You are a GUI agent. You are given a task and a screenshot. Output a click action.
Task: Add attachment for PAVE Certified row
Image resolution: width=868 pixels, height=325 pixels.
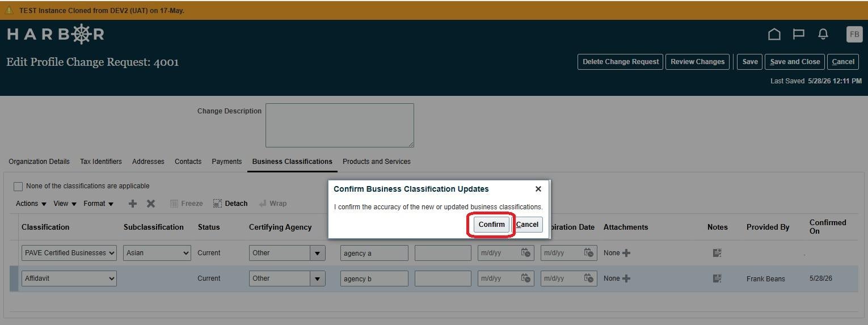pos(626,253)
